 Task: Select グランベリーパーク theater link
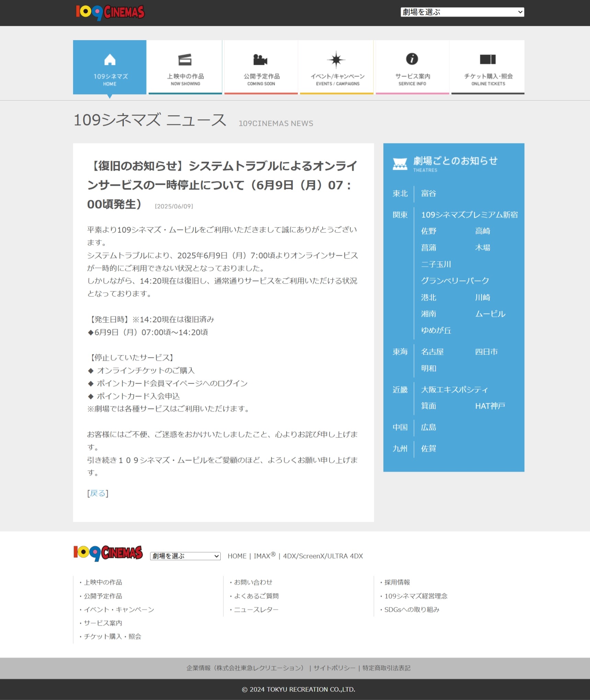point(455,281)
